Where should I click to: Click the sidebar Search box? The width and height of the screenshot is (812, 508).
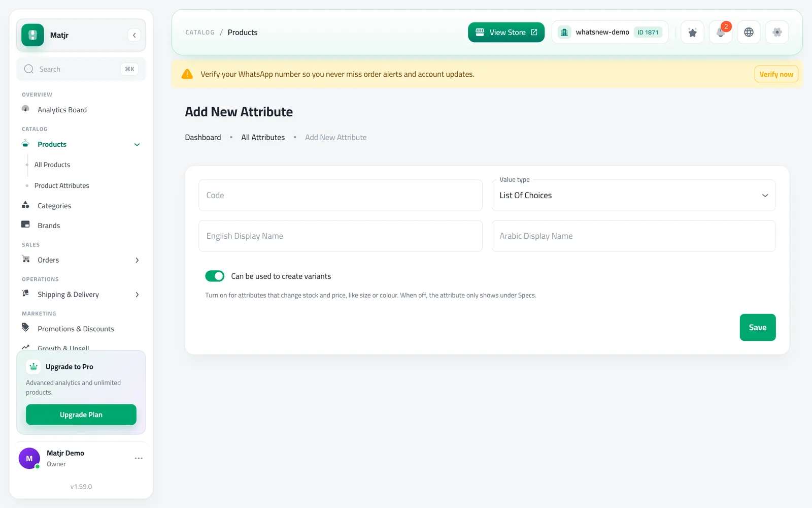81,69
